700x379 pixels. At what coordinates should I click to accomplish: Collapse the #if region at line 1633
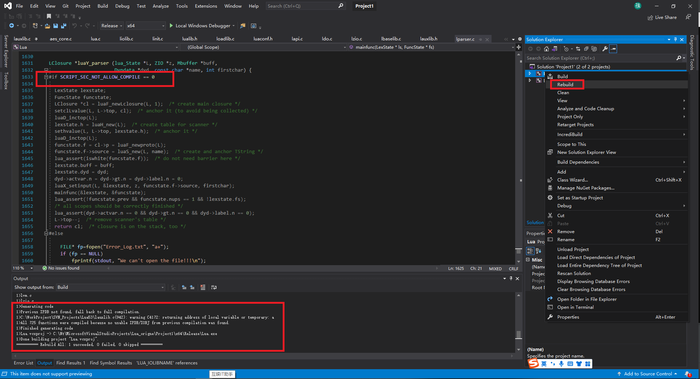tap(46, 77)
